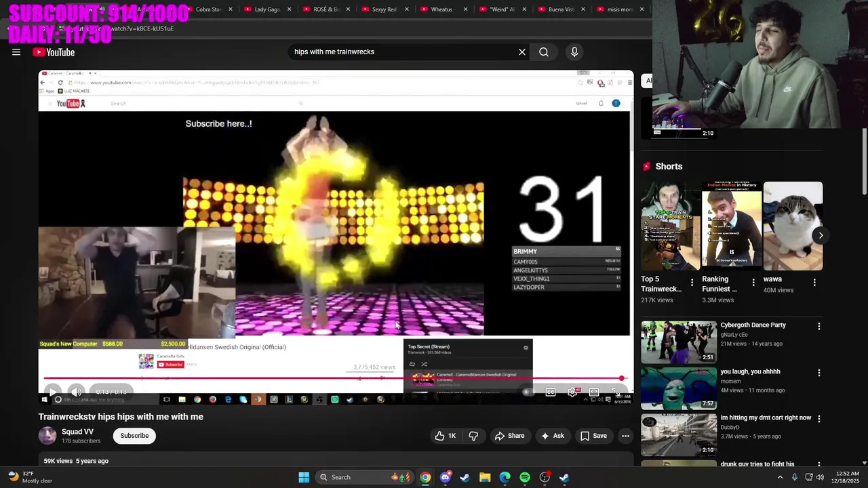This screenshot has height=488, width=868.
Task: Enter full screen on the video player
Action: click(x=616, y=392)
